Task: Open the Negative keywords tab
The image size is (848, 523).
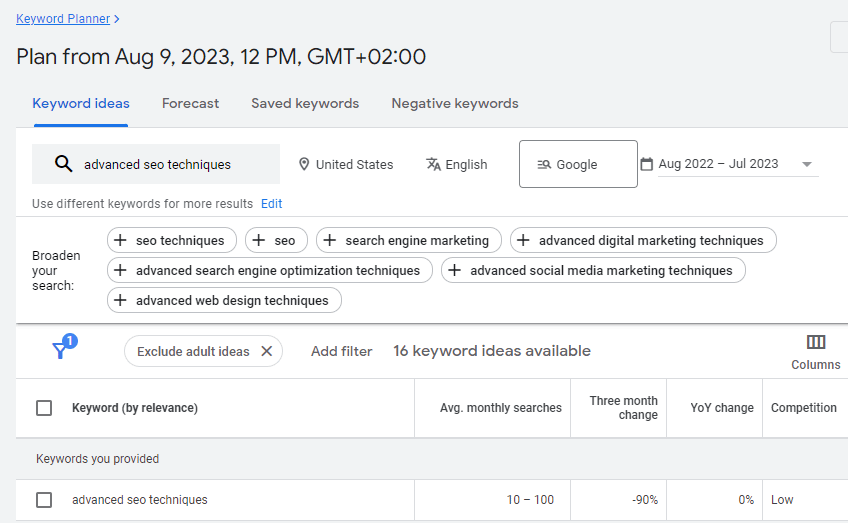Action: click(455, 103)
